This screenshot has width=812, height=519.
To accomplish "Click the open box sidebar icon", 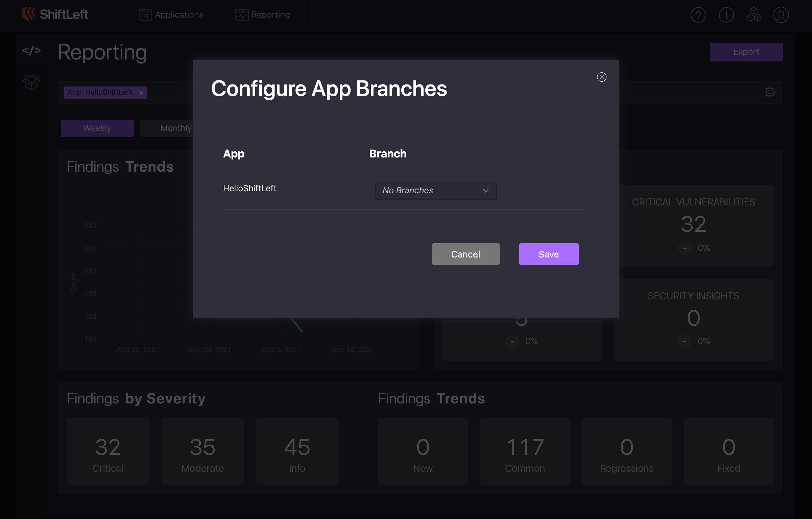I will coord(31,82).
